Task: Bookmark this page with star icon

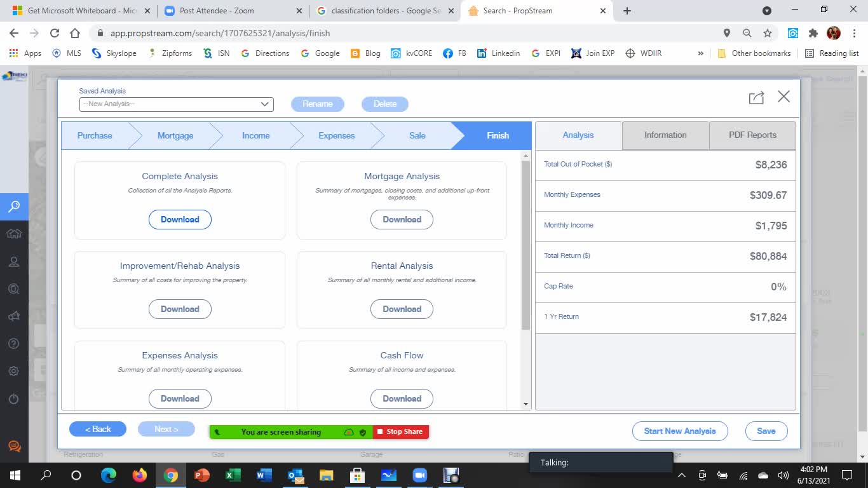Action: (768, 33)
